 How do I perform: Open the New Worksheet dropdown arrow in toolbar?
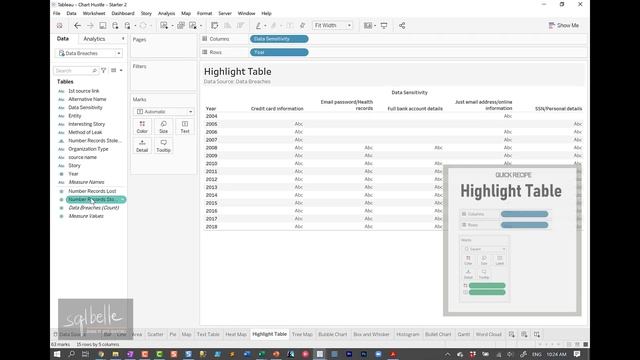(172, 26)
